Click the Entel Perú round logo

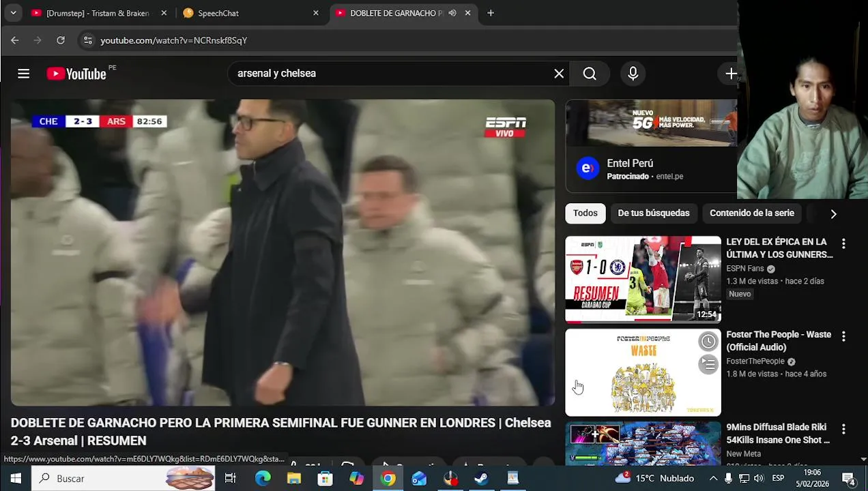point(588,168)
